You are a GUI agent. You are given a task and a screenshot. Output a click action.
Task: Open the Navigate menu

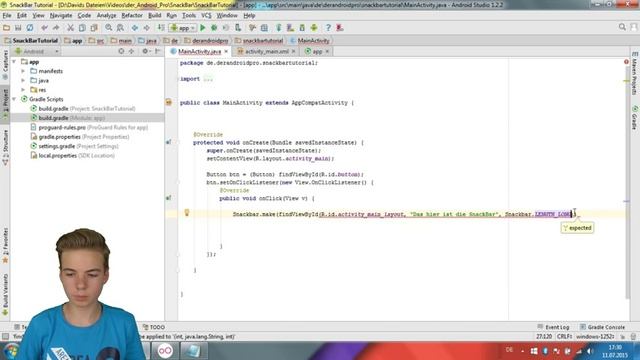coord(61,16)
